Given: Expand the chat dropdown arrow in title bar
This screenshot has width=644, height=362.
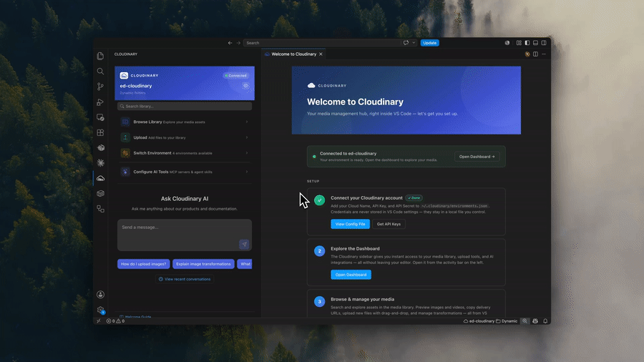Looking at the screenshot, I should (414, 43).
